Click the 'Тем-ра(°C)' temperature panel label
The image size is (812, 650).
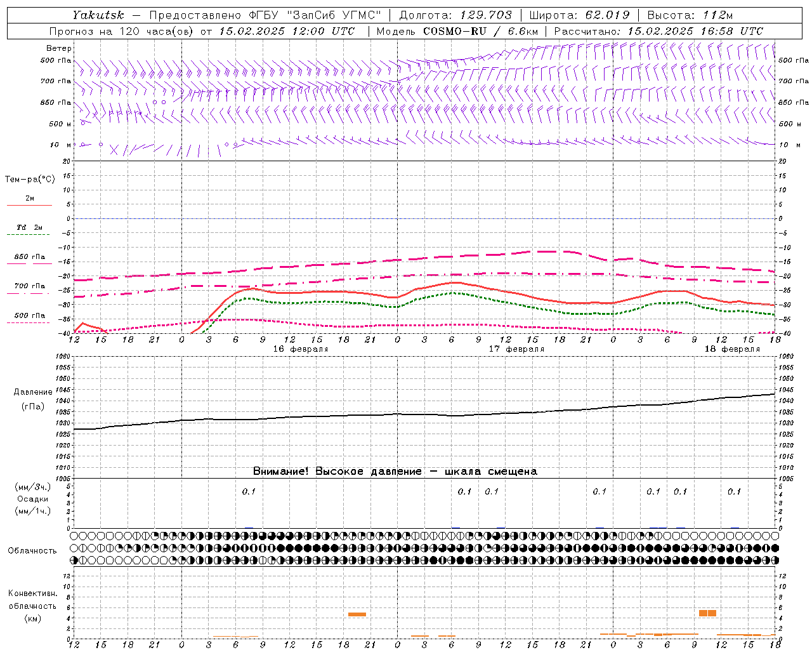click(x=30, y=180)
